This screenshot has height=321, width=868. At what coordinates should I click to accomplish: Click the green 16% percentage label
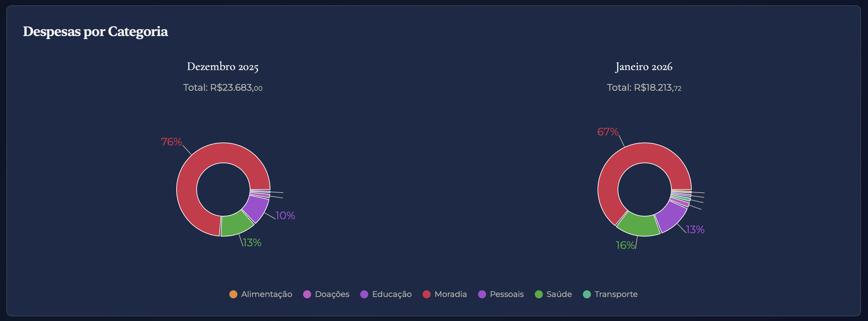point(625,245)
